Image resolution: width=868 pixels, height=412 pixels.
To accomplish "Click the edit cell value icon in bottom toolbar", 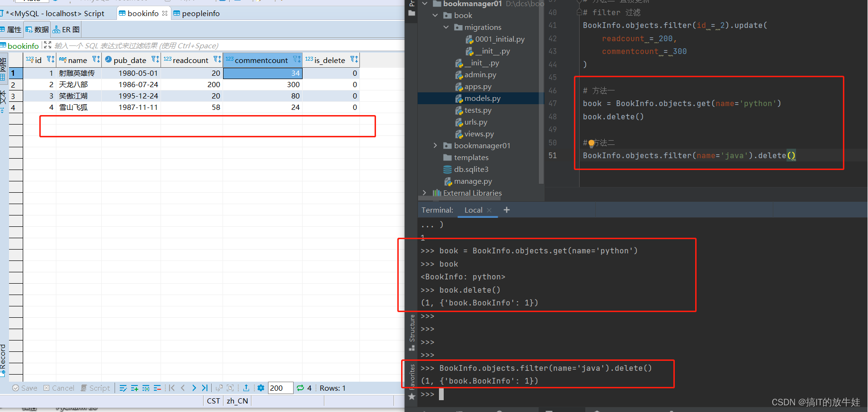I will pyautogui.click(x=123, y=388).
